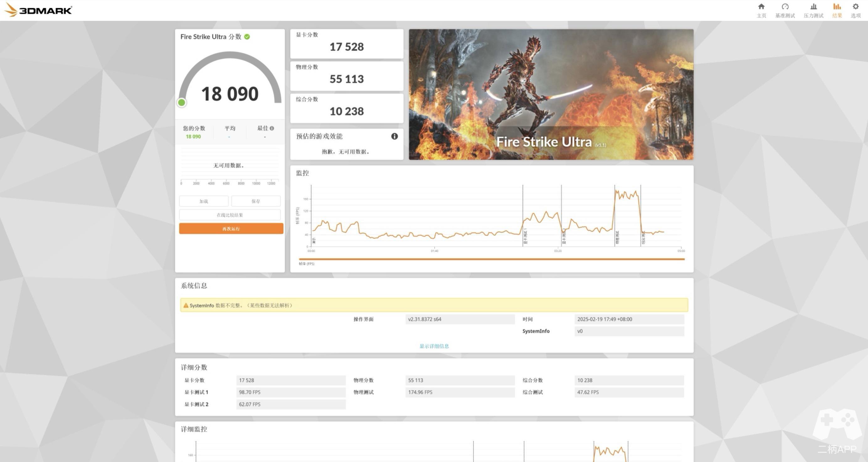Click the 显卡分数 17 528 score card
This screenshot has height=462, width=868.
point(347,44)
